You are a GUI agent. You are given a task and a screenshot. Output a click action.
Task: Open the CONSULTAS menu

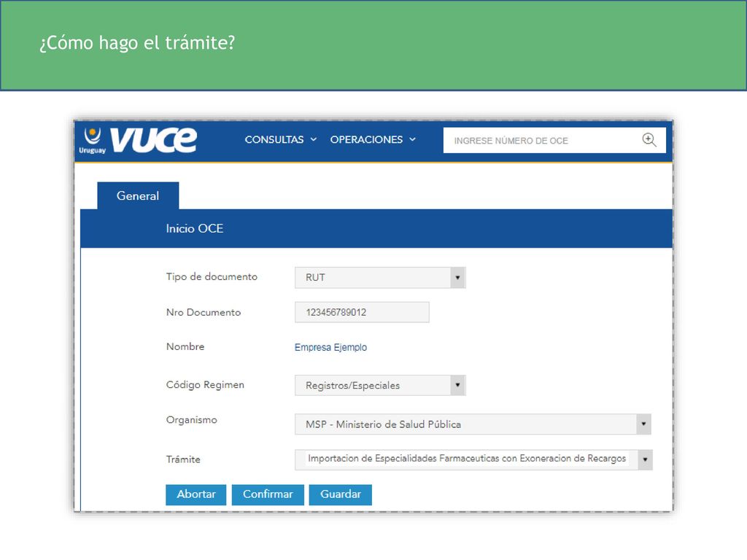tap(281, 139)
